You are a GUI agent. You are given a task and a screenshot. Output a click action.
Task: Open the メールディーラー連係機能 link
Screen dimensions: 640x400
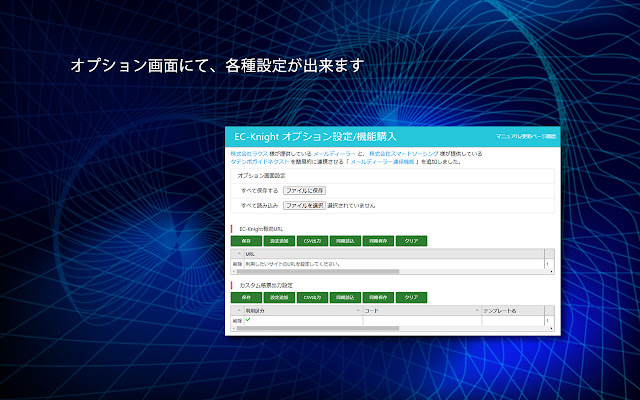point(382,162)
